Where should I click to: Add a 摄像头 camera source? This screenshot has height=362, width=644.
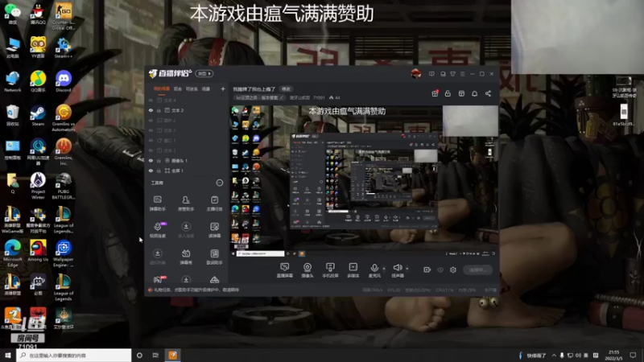(x=308, y=270)
